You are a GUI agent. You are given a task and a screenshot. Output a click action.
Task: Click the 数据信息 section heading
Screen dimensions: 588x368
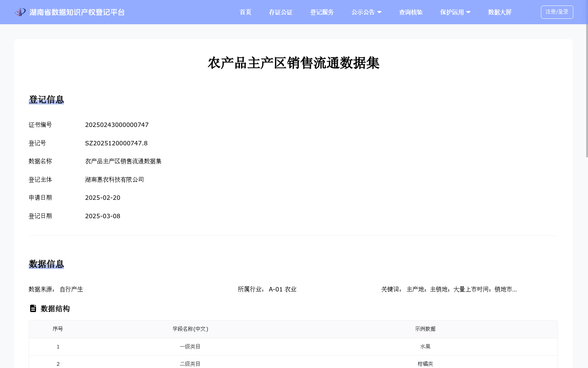[46, 264]
